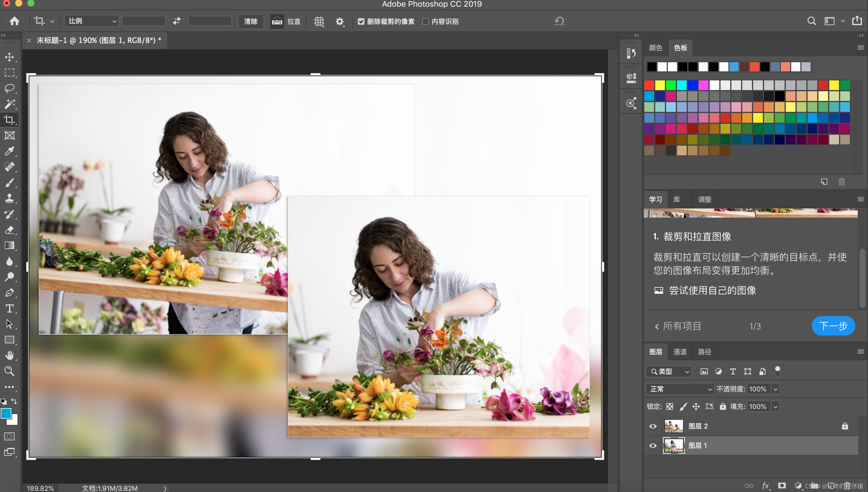Hide 图层 2 with its eye icon
Viewport: 868px width, 492px height.
653,426
